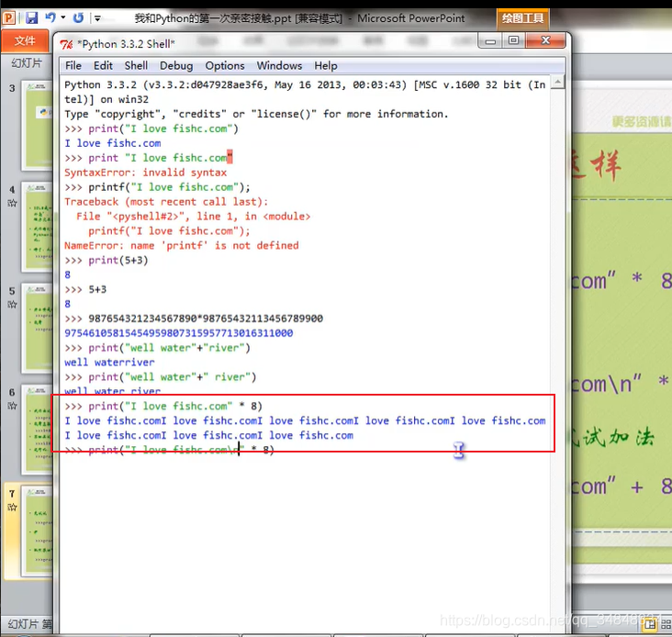The width and height of the screenshot is (672, 637).
Task: Open the 文件 tab in PowerPoint
Action: (x=25, y=41)
